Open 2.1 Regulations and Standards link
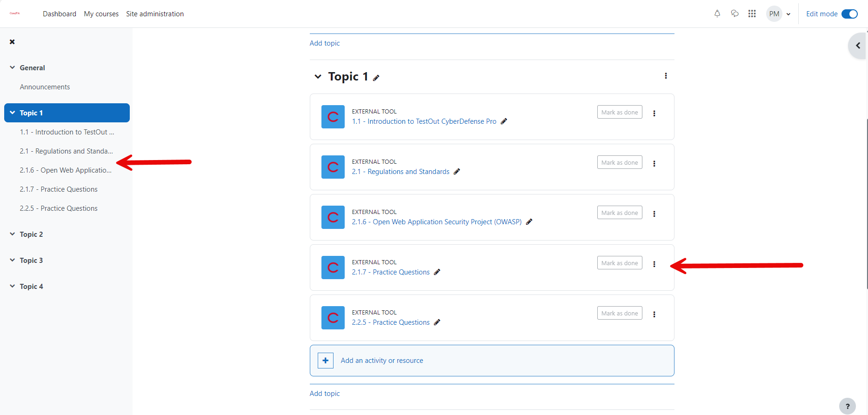The image size is (868, 415). pos(401,172)
